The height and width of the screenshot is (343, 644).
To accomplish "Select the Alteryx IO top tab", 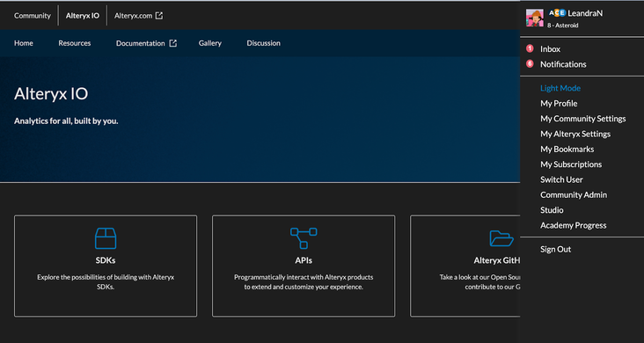I will click(83, 16).
